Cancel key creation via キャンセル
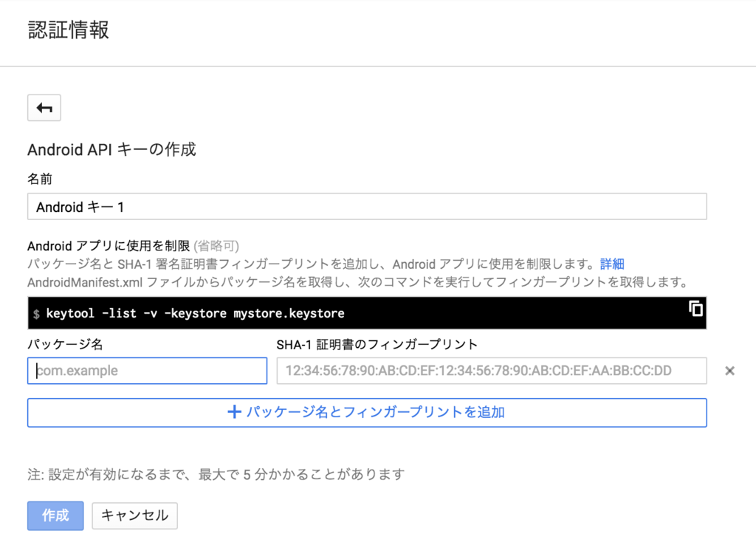The height and width of the screenshot is (559, 756). (x=134, y=515)
